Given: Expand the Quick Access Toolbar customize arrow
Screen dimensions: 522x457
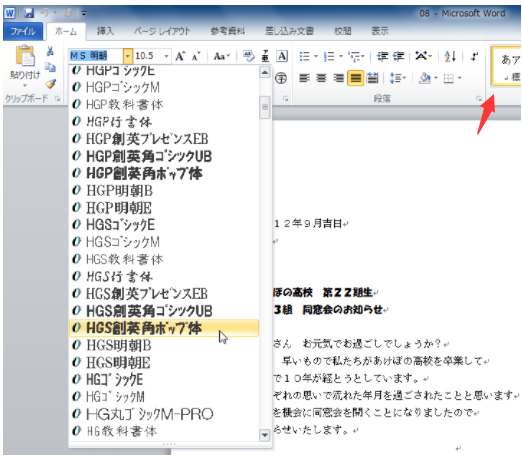Looking at the screenshot, I should (84, 13).
